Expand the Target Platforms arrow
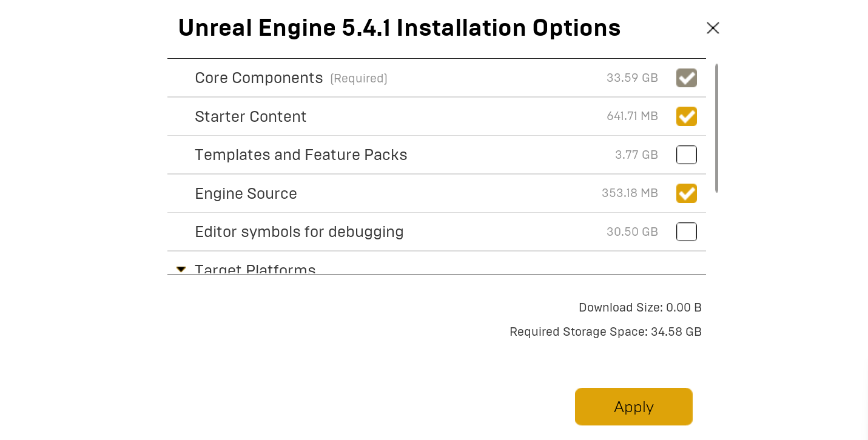This screenshot has width=868, height=440. [x=181, y=269]
